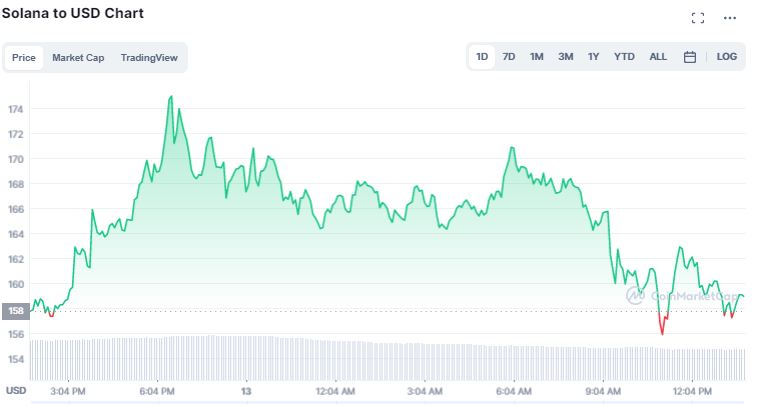This screenshot has width=761, height=404.
Task: Select the 1M time range
Action: pyautogui.click(x=536, y=57)
